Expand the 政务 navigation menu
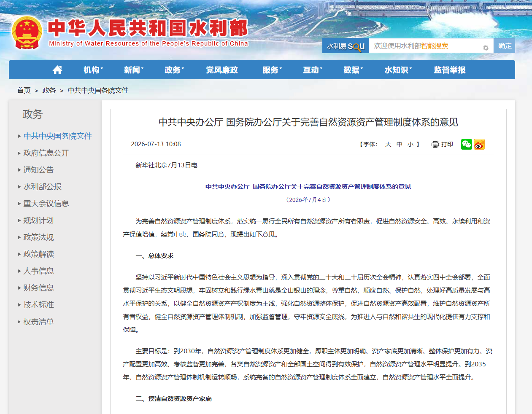This screenshot has height=414, width=532. (x=174, y=70)
